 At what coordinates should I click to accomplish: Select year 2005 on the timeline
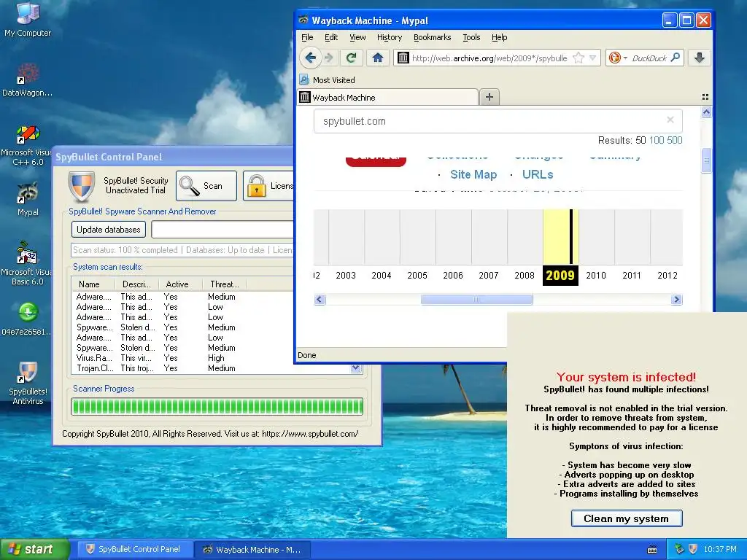point(417,275)
